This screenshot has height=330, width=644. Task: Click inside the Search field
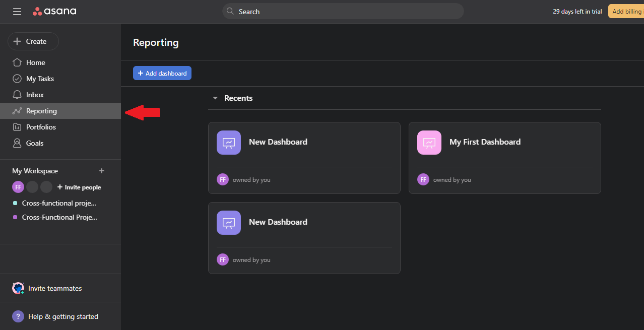[x=343, y=11]
